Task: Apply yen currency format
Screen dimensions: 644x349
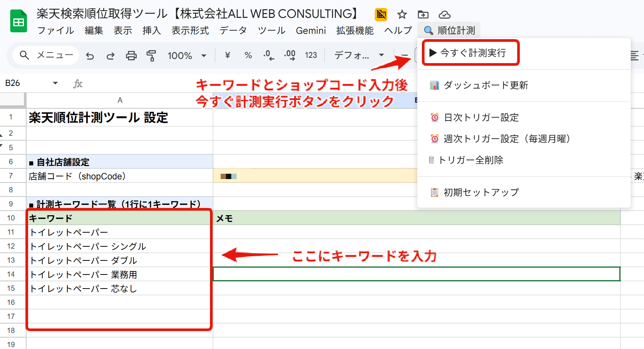Action: pos(227,56)
